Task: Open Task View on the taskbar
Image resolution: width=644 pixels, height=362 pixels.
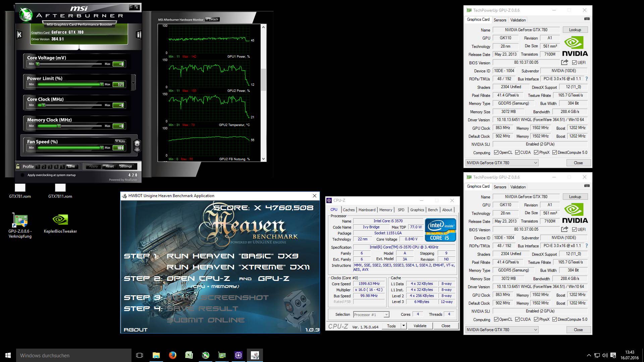Action: (x=140, y=355)
